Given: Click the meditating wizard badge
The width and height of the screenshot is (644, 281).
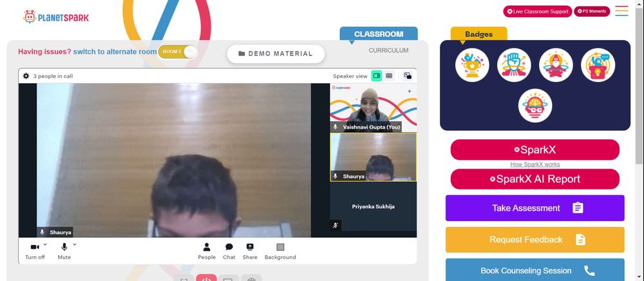Looking at the screenshot, I should coord(556,65).
